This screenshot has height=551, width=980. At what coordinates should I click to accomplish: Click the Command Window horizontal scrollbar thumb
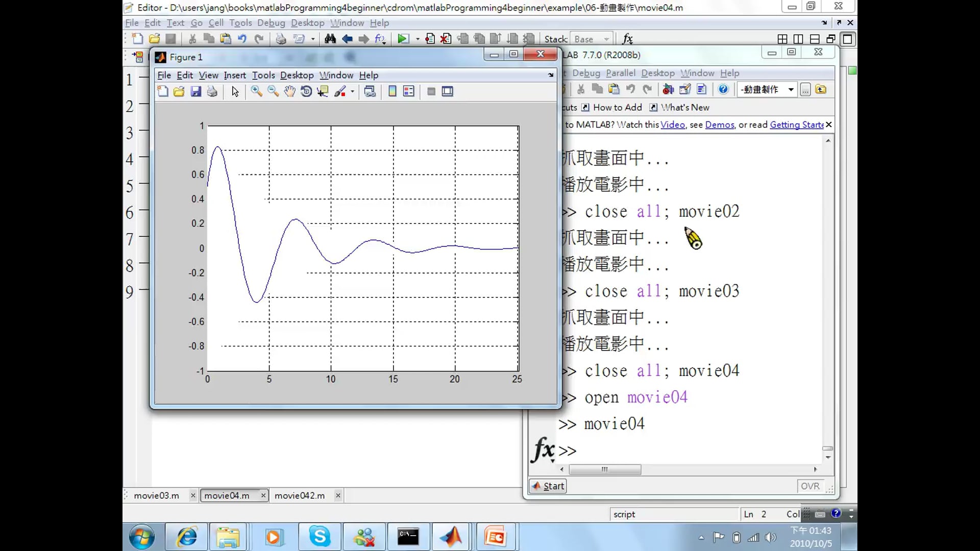[x=605, y=469]
